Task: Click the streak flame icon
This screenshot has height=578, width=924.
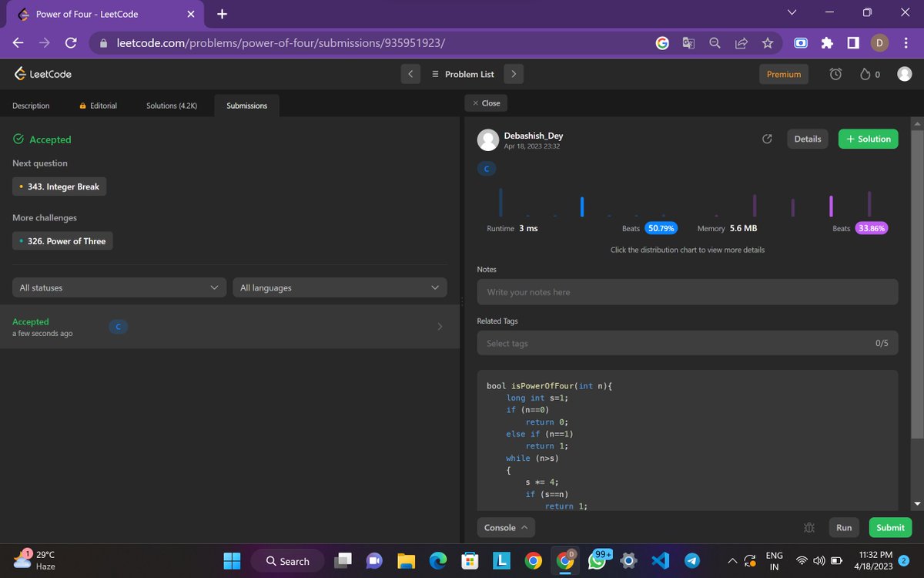Action: pyautogui.click(x=865, y=74)
